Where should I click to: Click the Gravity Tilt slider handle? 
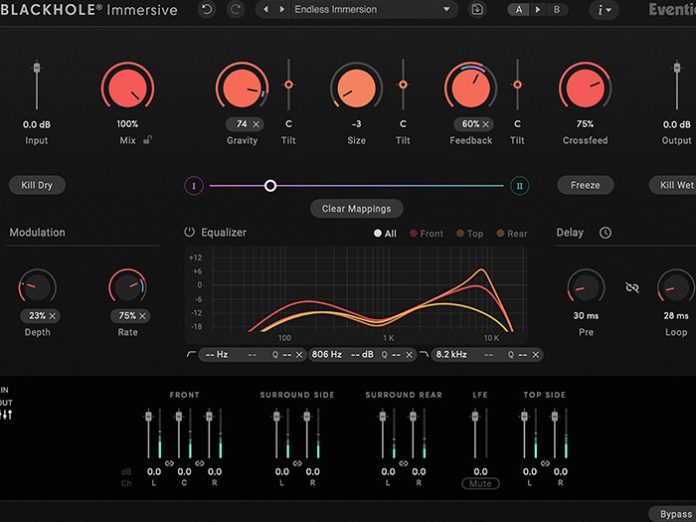tap(289, 84)
